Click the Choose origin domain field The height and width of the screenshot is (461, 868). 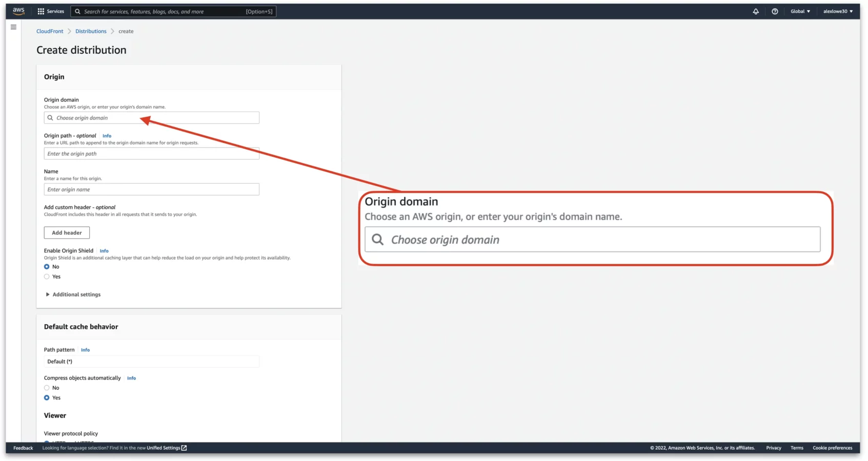pyautogui.click(x=152, y=118)
